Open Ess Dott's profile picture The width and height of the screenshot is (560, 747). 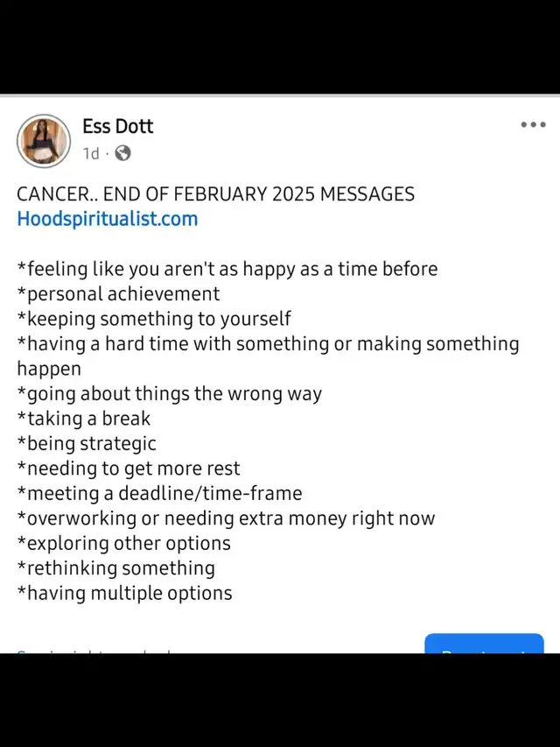point(44,141)
